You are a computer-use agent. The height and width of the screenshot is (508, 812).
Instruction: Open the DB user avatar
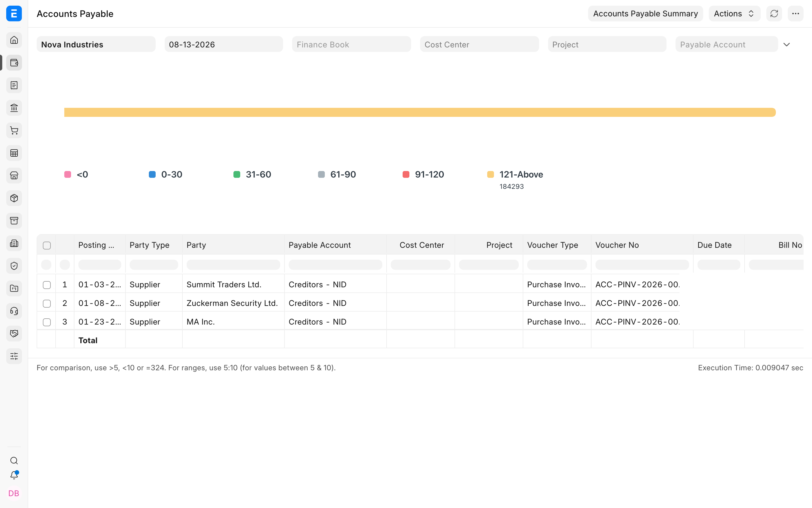(x=14, y=493)
